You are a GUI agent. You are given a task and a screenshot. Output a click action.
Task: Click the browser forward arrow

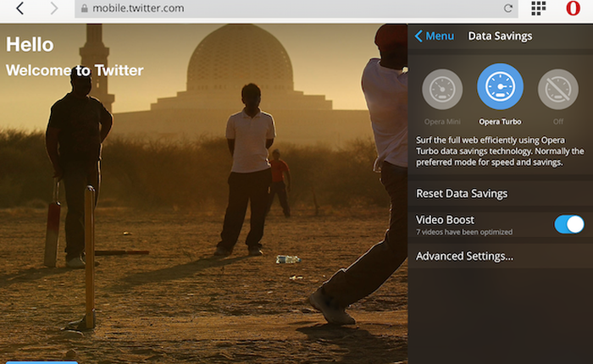click(54, 8)
